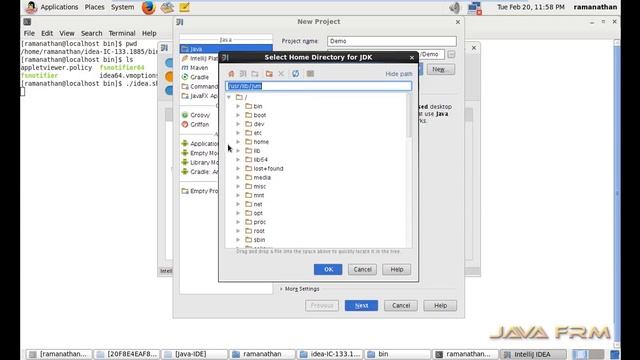Expand the opt folder in the tree
The height and width of the screenshot is (360, 640).
[238, 213]
